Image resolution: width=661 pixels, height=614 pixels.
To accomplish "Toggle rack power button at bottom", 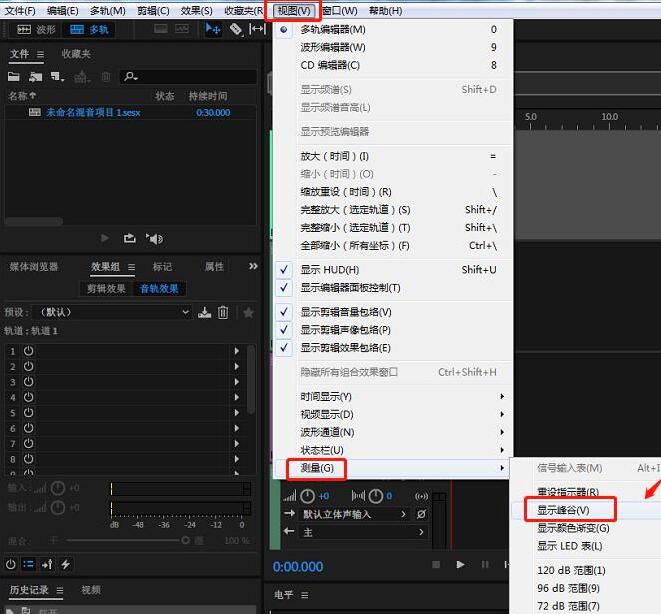I will [11, 564].
